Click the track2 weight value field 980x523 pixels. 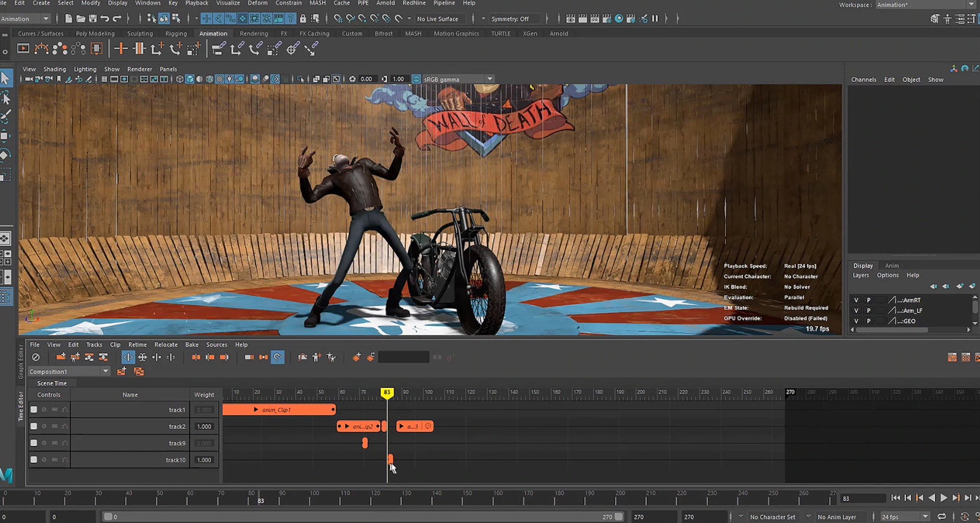coord(204,426)
